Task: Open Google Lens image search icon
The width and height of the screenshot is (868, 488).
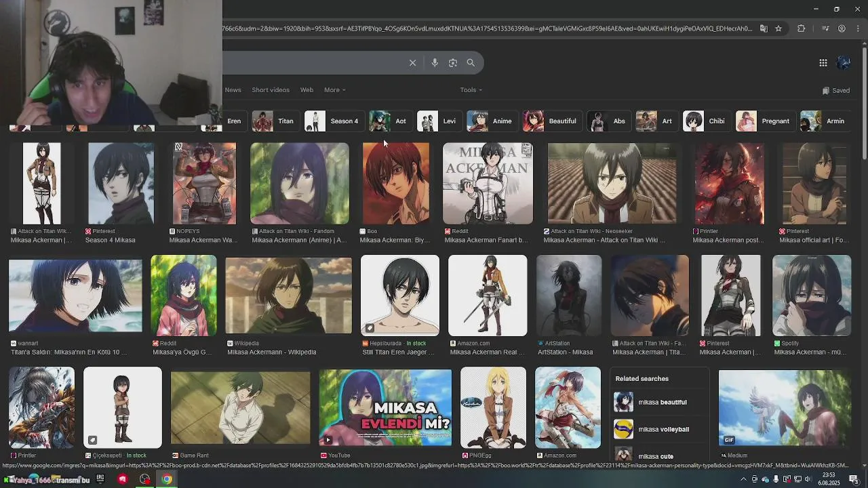Action: 453,62
